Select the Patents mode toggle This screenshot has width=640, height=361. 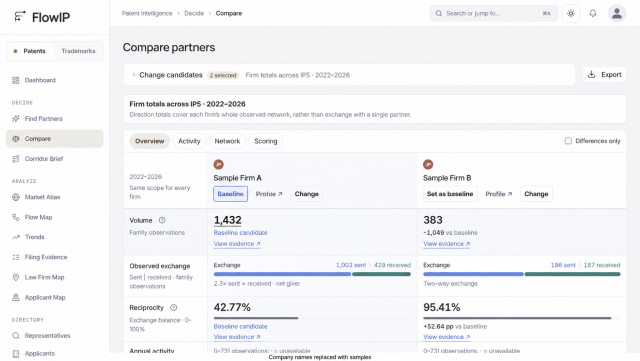[x=30, y=51]
